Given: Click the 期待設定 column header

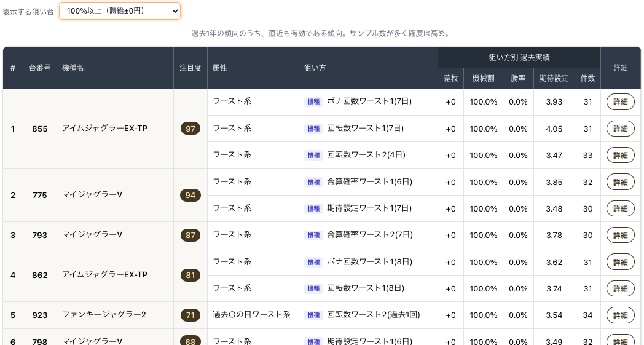Looking at the screenshot, I should pyautogui.click(x=554, y=78).
